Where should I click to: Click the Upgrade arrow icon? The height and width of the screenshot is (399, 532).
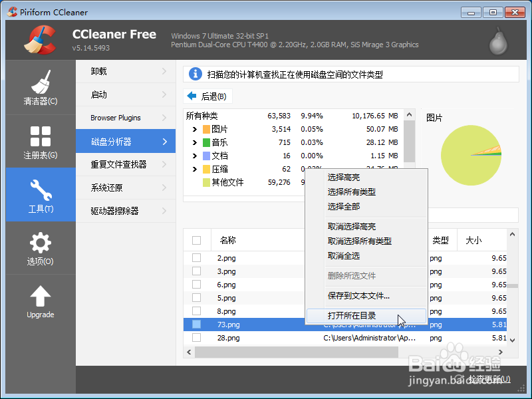pos(41,296)
